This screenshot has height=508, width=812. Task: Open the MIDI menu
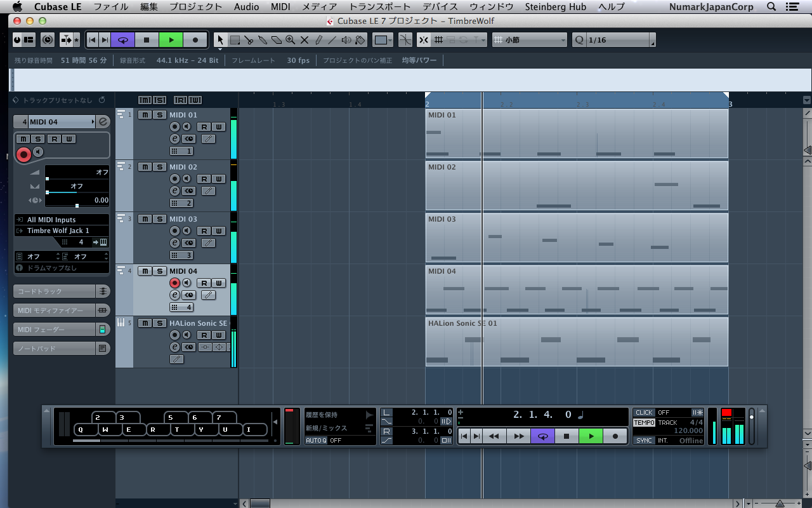[x=280, y=7]
